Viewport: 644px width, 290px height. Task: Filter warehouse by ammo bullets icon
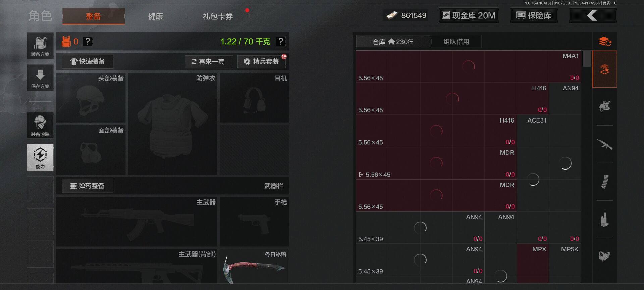click(x=605, y=220)
